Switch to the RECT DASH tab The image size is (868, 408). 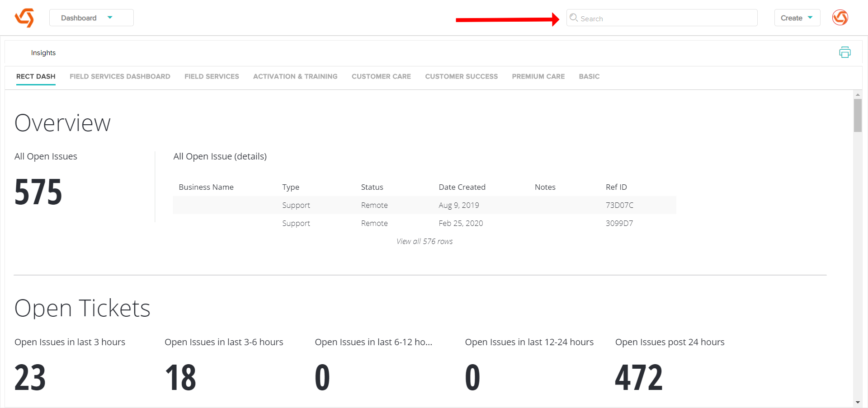pos(36,76)
